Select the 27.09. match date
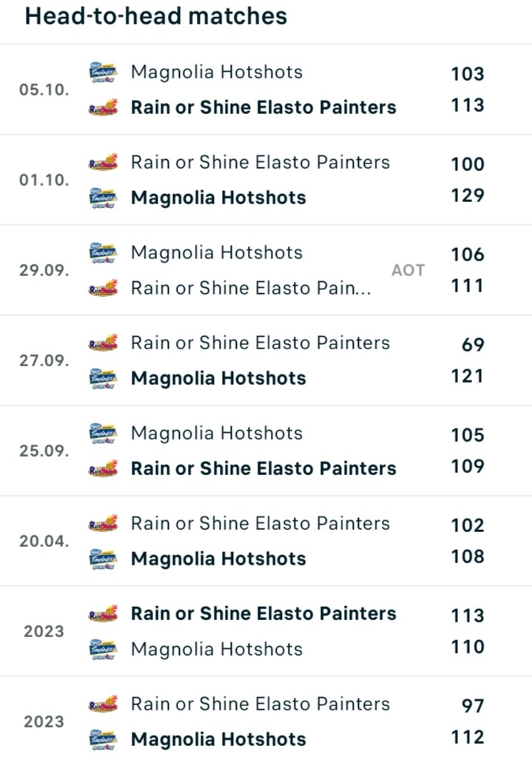 pyautogui.click(x=44, y=360)
